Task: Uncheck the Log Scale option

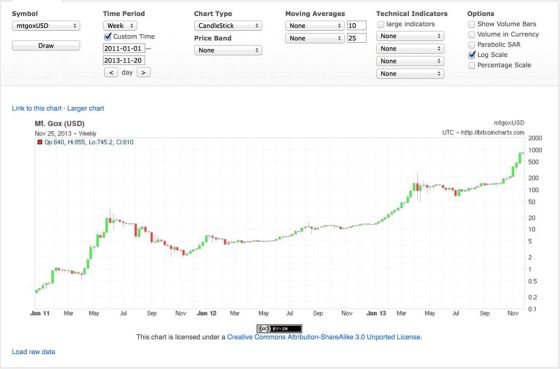Action: [472, 55]
